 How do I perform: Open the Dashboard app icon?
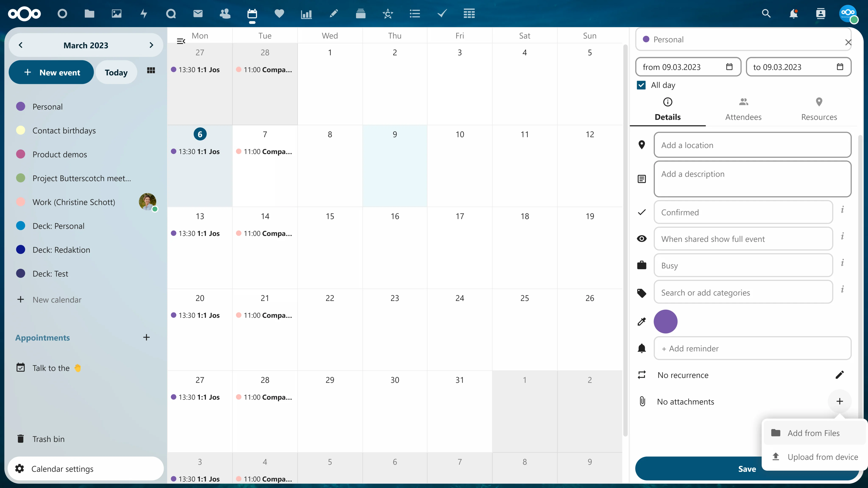(62, 14)
